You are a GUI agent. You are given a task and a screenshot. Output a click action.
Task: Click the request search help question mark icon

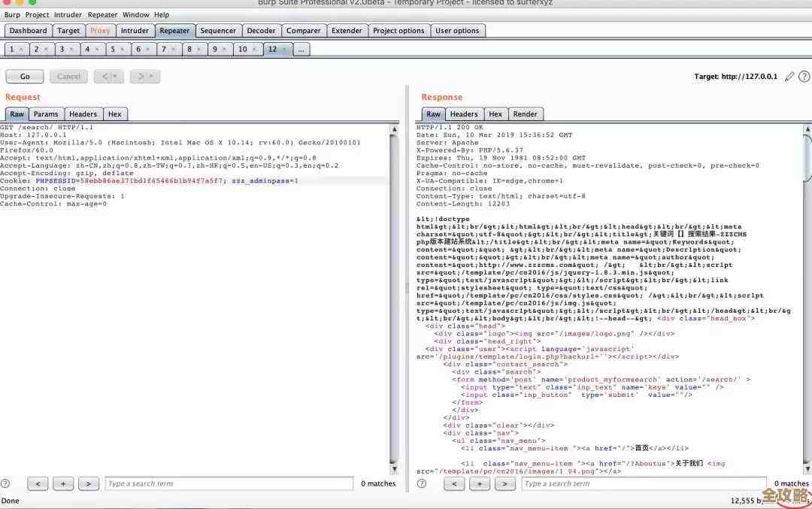(x=6, y=483)
